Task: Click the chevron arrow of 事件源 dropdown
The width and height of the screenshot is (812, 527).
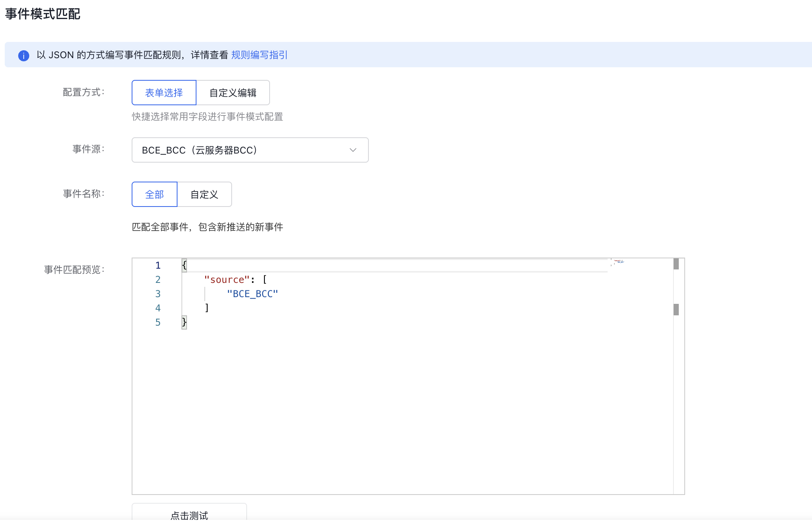Action: (353, 150)
